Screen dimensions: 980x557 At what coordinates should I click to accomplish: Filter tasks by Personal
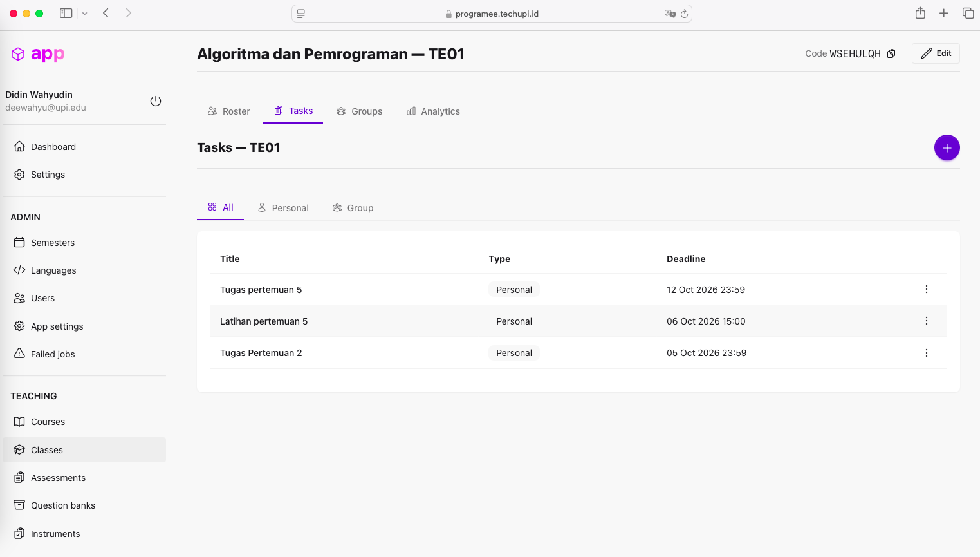point(283,208)
